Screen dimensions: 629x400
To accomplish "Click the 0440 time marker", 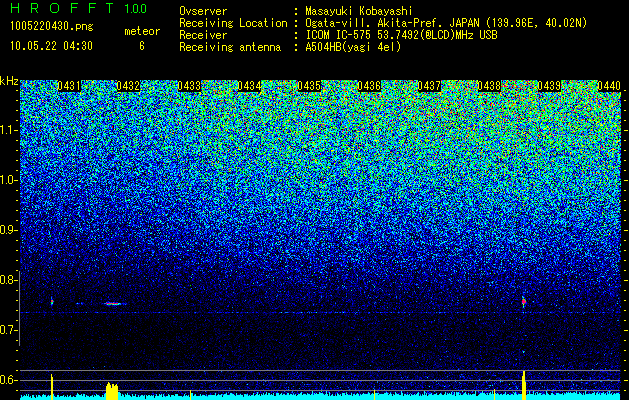I will (609, 86).
